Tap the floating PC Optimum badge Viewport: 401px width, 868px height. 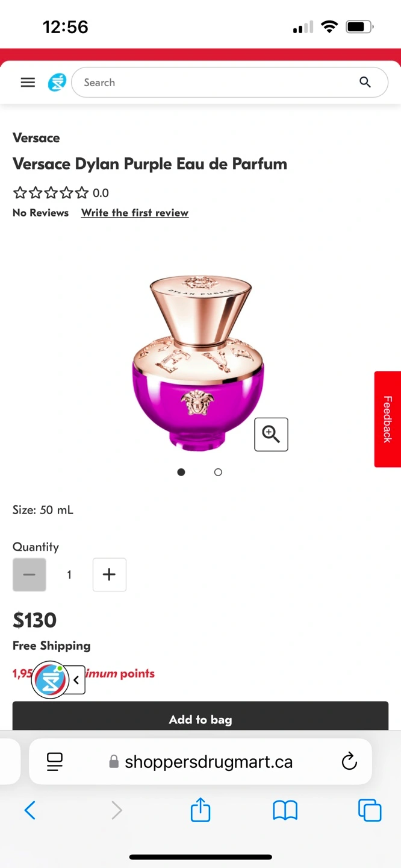pos(50,680)
